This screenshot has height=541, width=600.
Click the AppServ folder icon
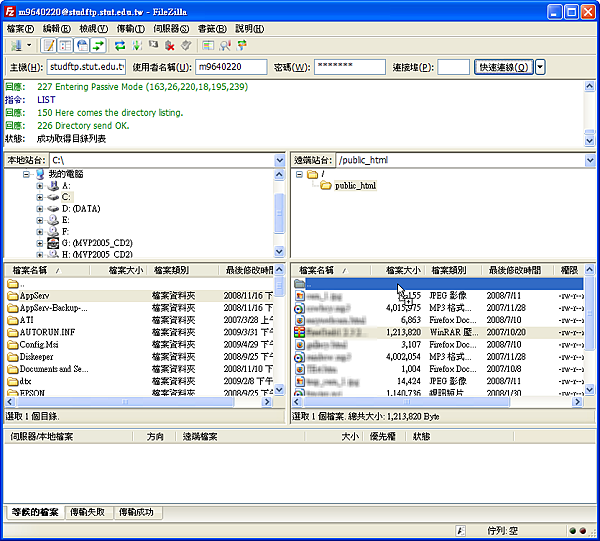click(13, 296)
